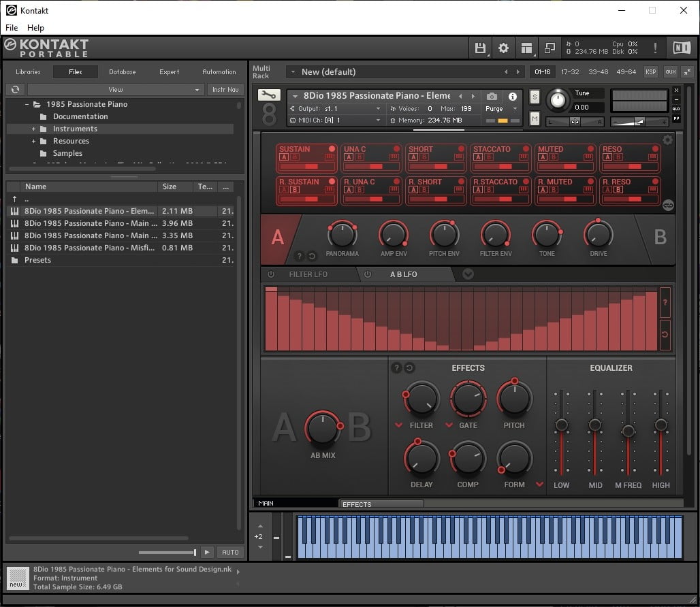Toggle FILTER LFO power button
Viewport: 700px width, 607px height.
pos(271,274)
